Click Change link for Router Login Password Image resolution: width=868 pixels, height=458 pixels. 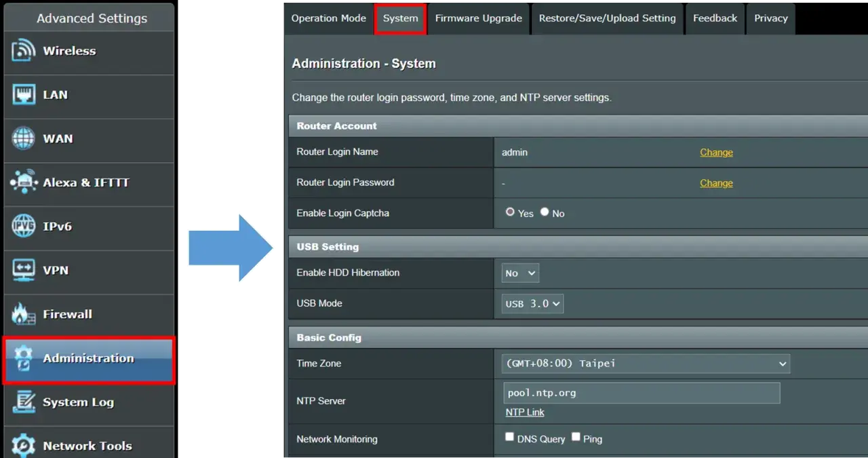pos(716,183)
